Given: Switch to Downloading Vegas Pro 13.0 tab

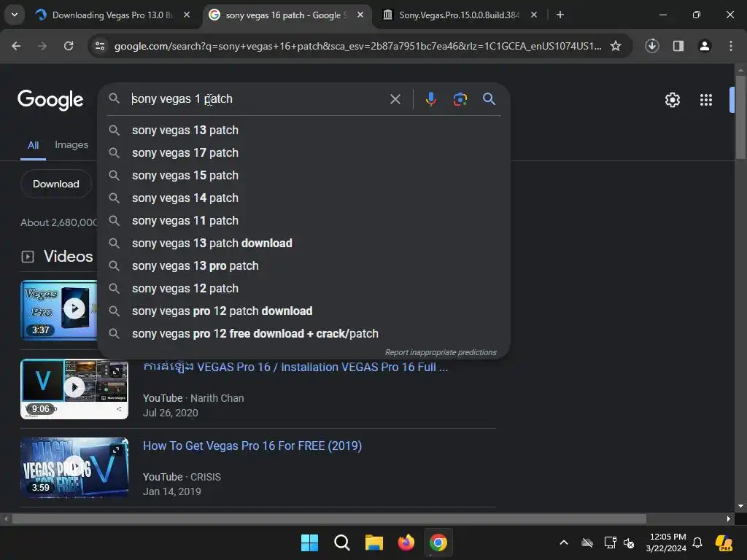Looking at the screenshot, I should (x=112, y=15).
